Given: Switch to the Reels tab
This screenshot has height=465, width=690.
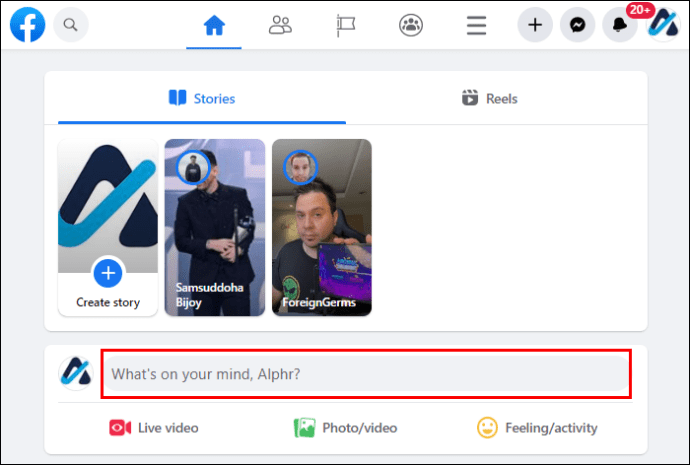Looking at the screenshot, I should (x=490, y=99).
